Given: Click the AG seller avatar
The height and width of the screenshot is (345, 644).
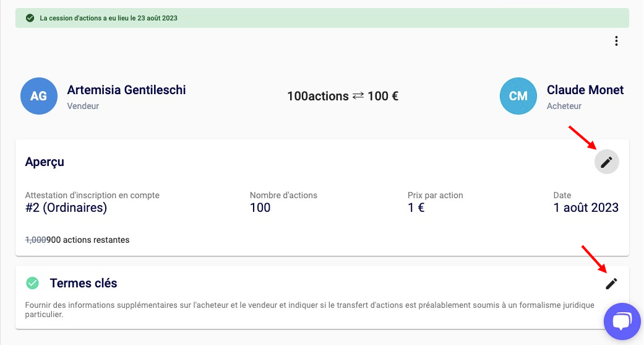Looking at the screenshot, I should (x=38, y=96).
